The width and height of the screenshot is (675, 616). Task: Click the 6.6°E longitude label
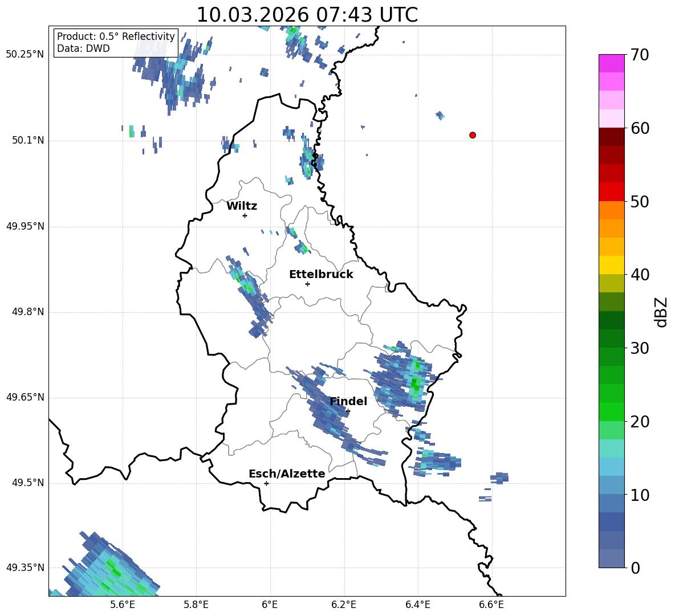tap(491, 605)
